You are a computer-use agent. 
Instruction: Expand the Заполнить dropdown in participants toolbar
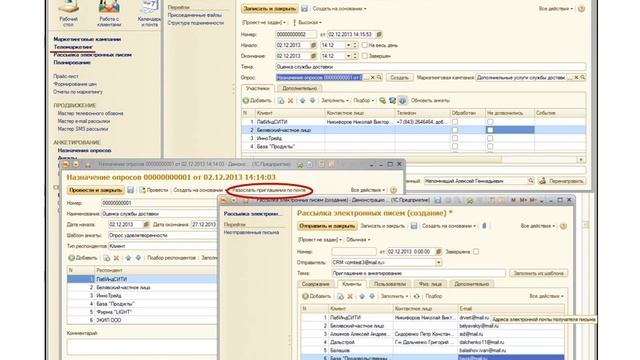[335, 100]
